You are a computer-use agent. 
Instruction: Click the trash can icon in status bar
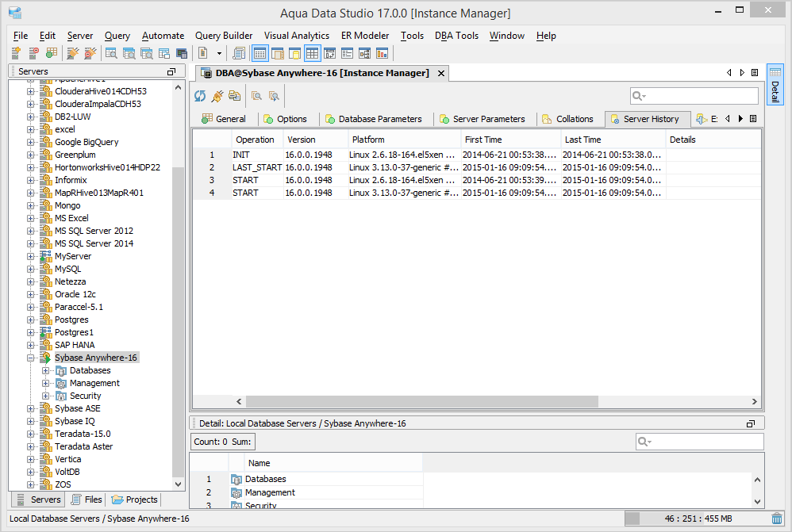pyautogui.click(x=777, y=519)
